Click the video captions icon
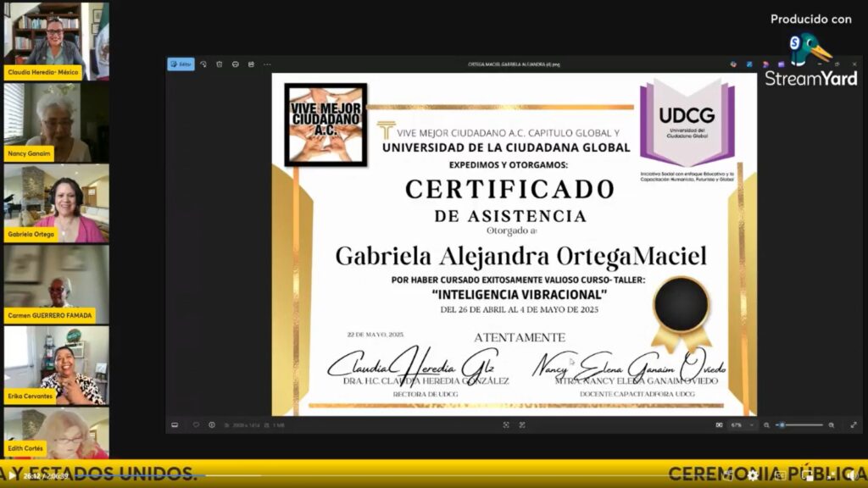 coord(780,475)
